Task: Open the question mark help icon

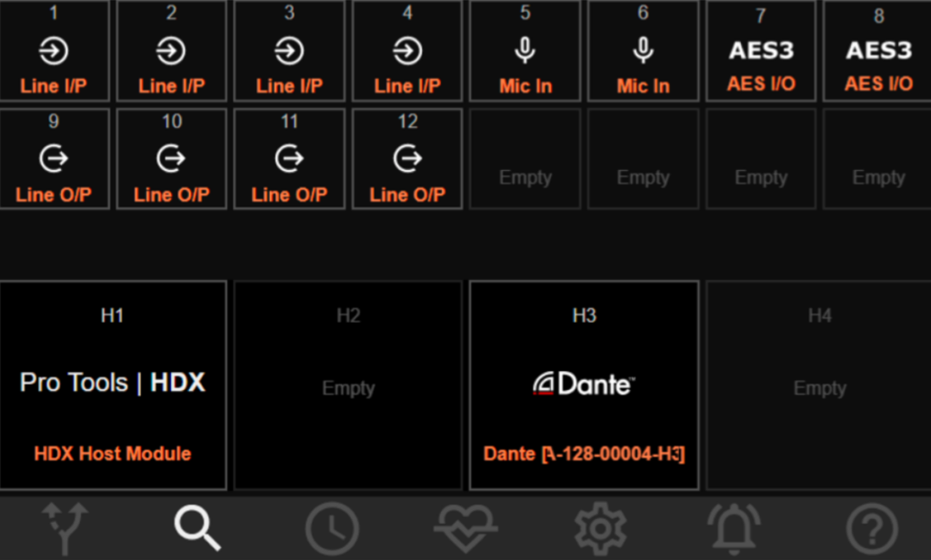Action: coord(871,528)
